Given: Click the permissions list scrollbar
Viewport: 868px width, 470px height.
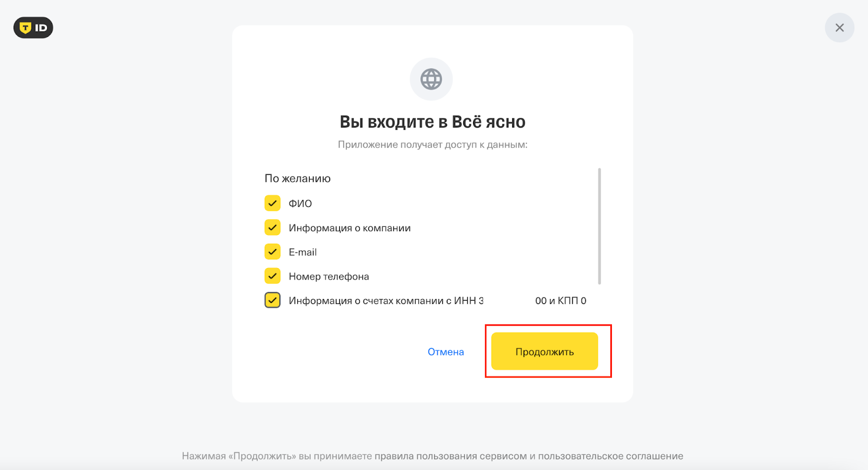Looking at the screenshot, I should pos(599,226).
